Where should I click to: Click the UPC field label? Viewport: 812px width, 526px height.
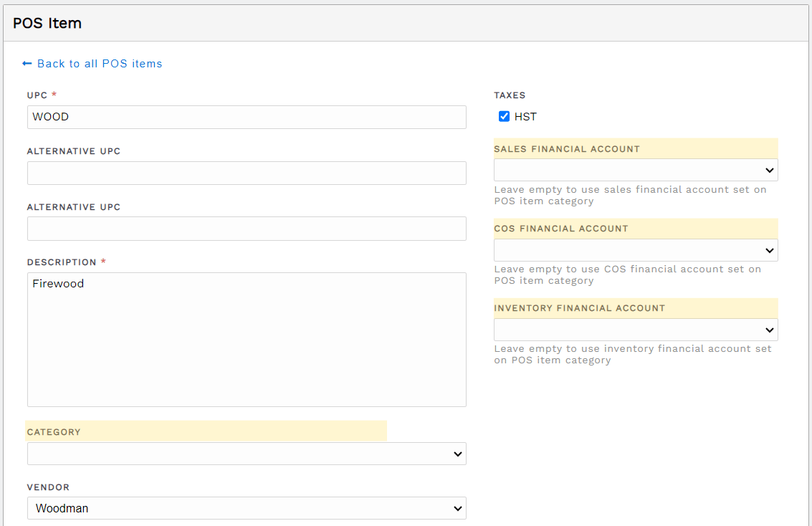(x=37, y=95)
